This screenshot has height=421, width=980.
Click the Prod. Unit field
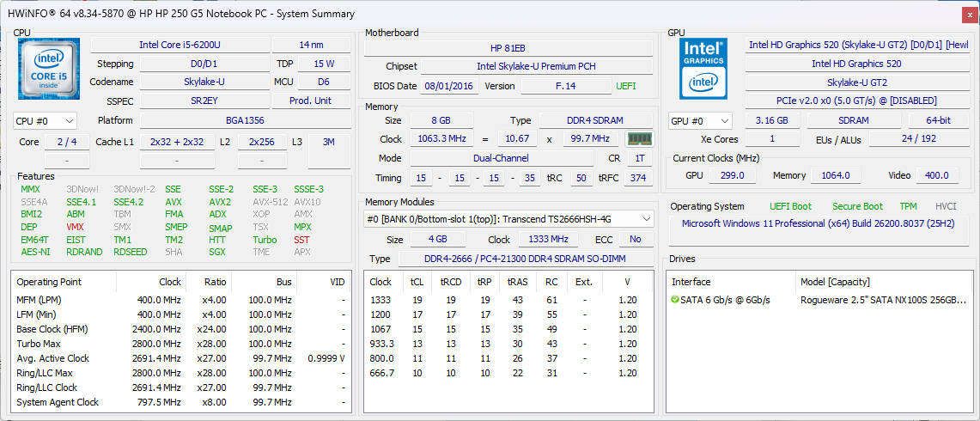pos(311,101)
